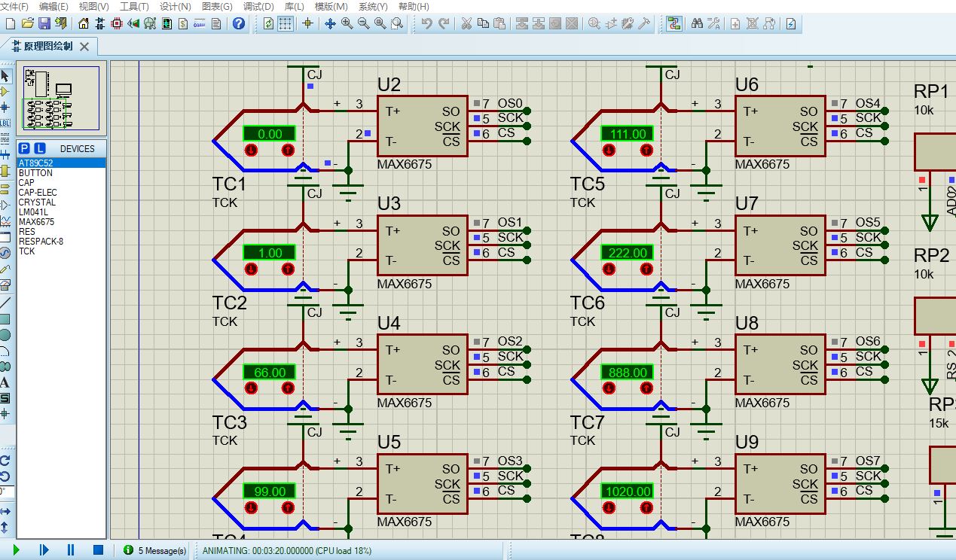The image size is (956, 560).
Task: Select BUTTON in the devices list
Action: (x=61, y=173)
